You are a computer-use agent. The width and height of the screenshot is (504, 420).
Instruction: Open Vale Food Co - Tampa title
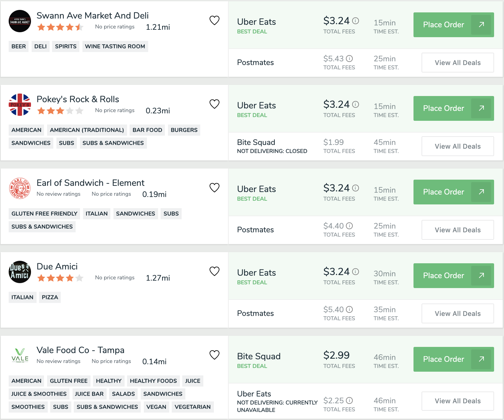pos(81,350)
